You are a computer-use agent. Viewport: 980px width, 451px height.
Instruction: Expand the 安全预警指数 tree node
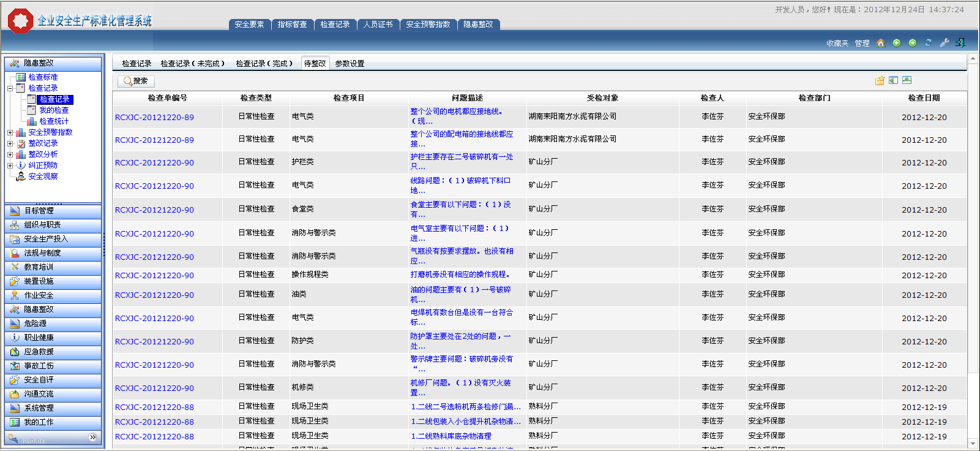pyautogui.click(x=10, y=132)
